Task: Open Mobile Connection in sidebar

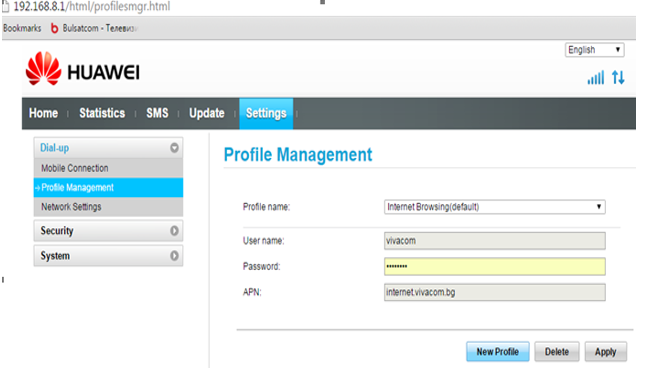Action: [x=108, y=168]
